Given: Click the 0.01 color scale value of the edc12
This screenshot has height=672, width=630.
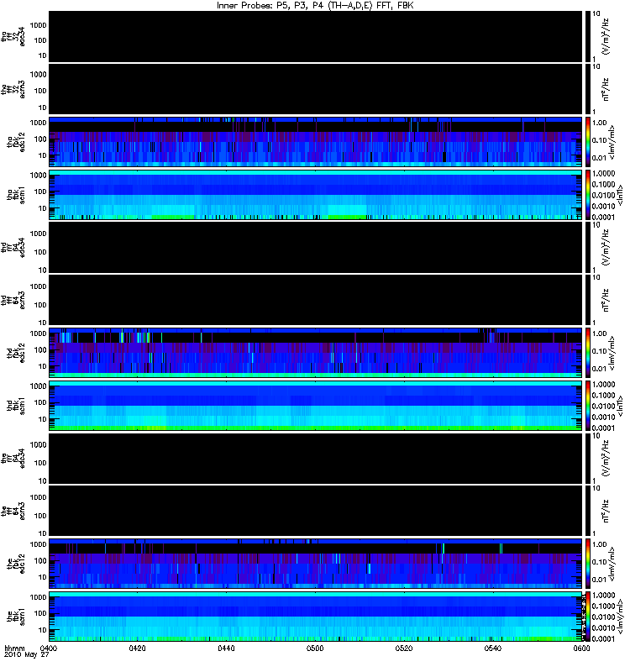Looking at the screenshot, I should pos(600,580).
